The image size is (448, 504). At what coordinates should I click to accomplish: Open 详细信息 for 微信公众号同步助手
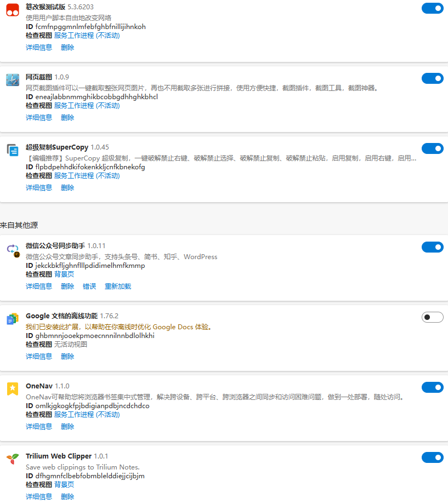point(39,287)
